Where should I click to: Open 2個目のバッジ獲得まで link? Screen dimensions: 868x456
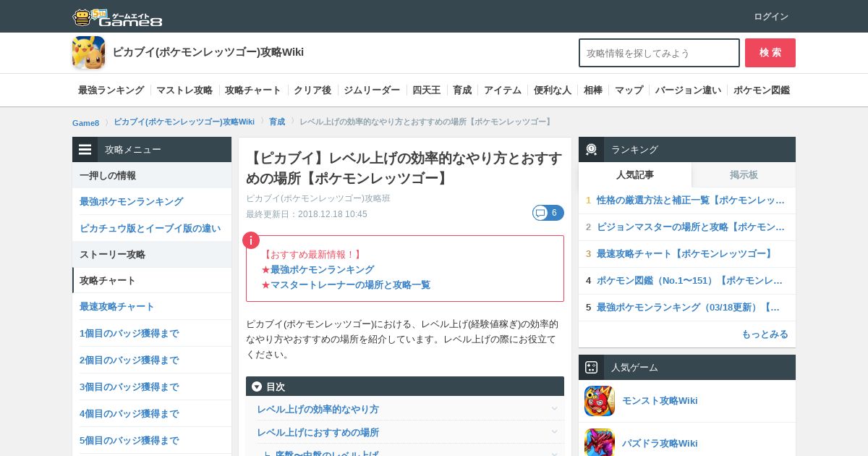coord(129,360)
